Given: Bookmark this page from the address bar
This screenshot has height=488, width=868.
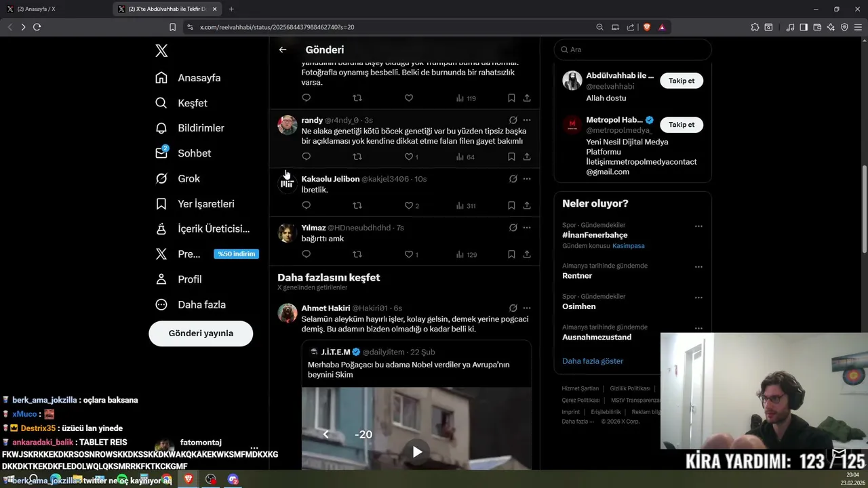Looking at the screenshot, I should [172, 27].
